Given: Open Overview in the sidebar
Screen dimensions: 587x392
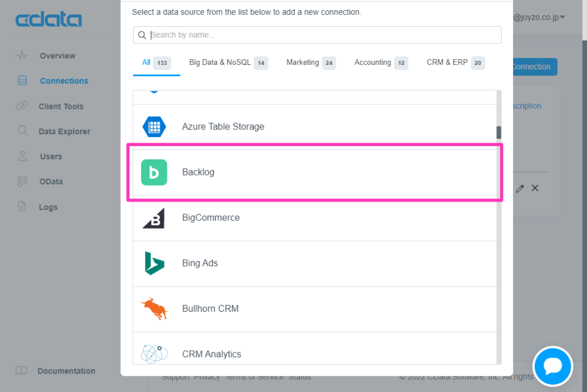Looking at the screenshot, I should (58, 56).
